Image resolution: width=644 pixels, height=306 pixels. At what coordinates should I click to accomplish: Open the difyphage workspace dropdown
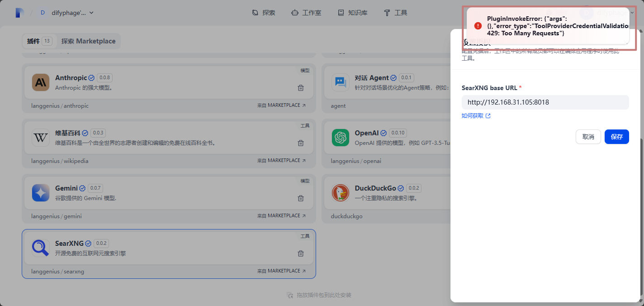pos(66,13)
